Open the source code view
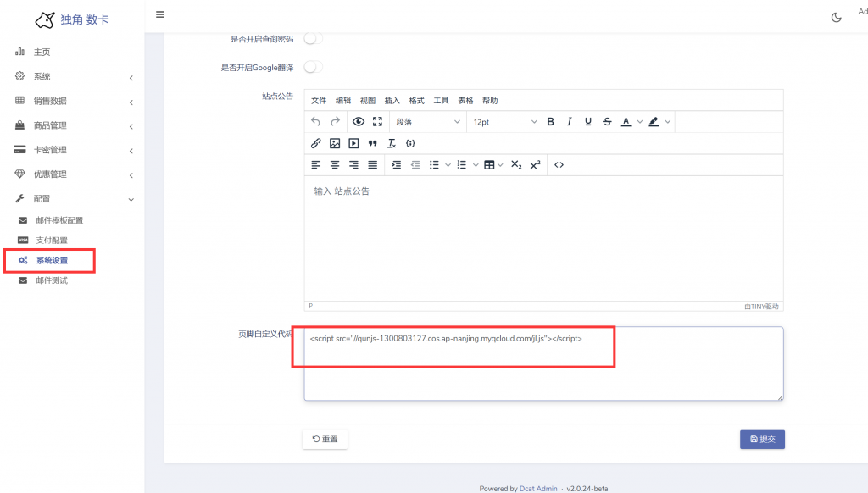This screenshot has width=868, height=493. point(559,165)
